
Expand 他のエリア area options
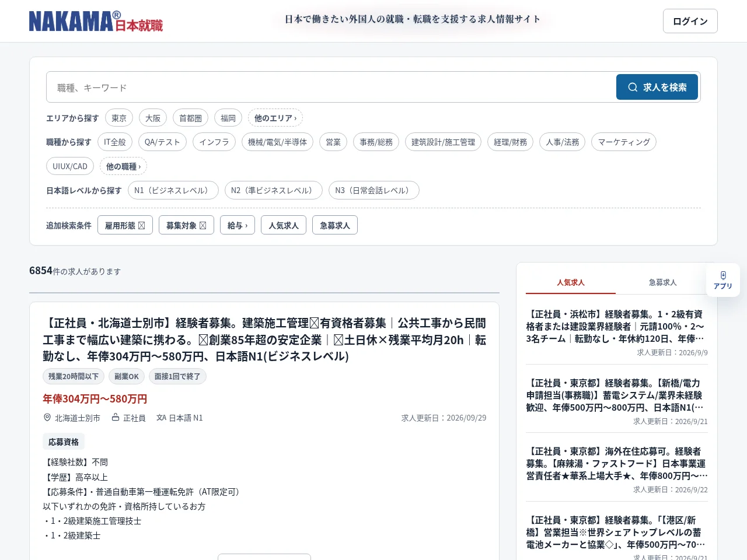coord(275,118)
